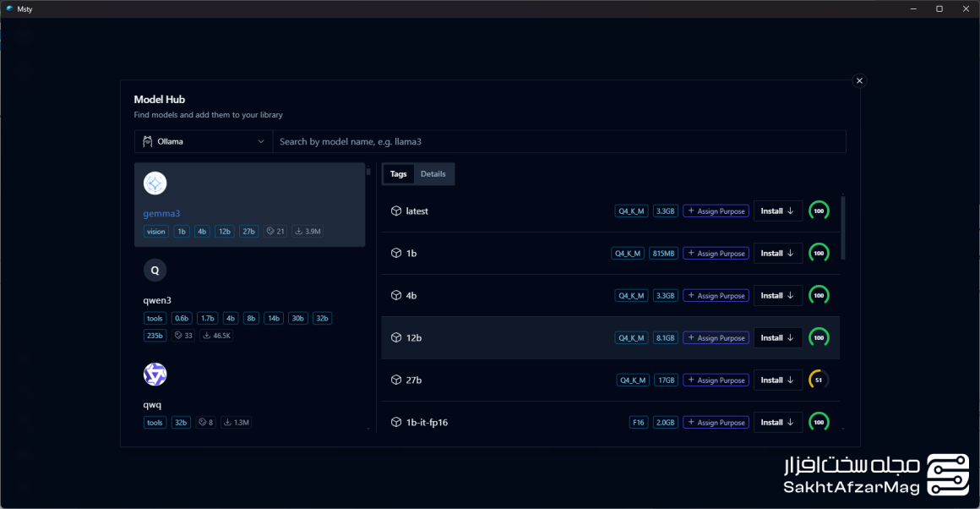Install the 12b gemma3 tag

click(x=777, y=337)
